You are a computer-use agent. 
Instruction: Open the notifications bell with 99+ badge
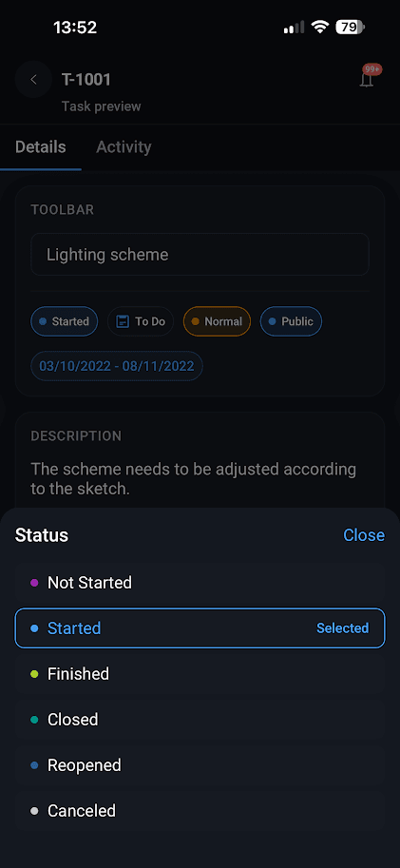coord(368,78)
